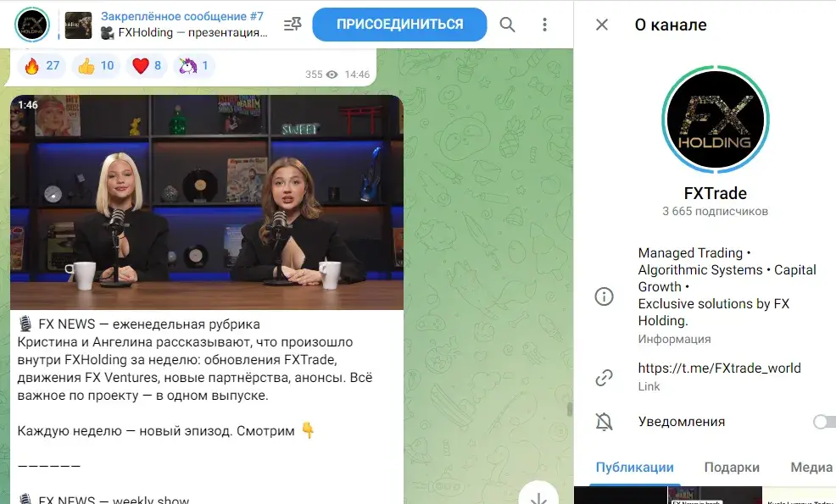
Task: Click the 14:46 message timestamp
Action: pos(357,75)
